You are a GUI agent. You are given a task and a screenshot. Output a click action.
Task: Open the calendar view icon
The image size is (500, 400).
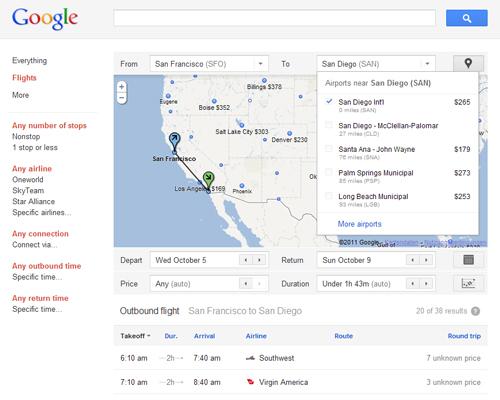468,260
